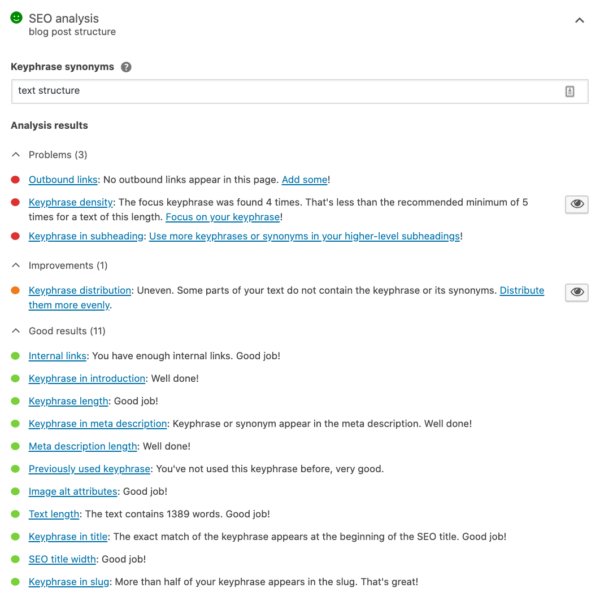Click red bullet beside Outbound links
Screen dimensions: 600x610
[15, 180]
